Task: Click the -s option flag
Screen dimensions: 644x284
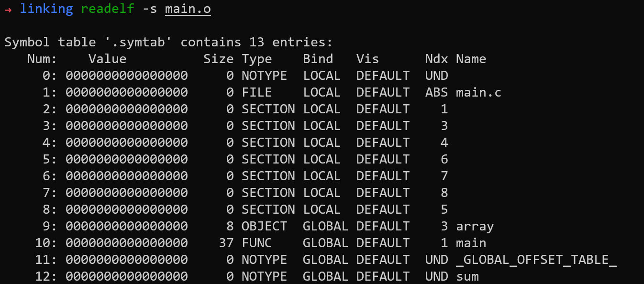Action: coord(150,9)
